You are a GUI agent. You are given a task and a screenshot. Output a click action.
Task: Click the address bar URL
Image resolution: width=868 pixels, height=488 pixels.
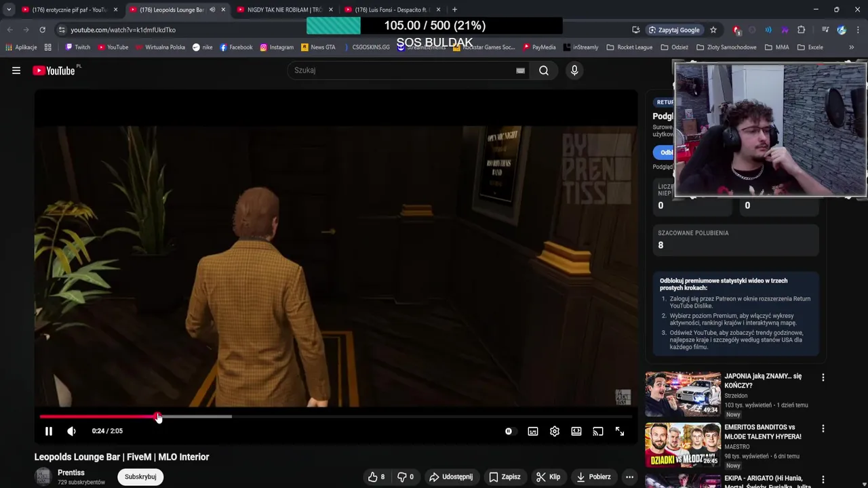point(123,30)
